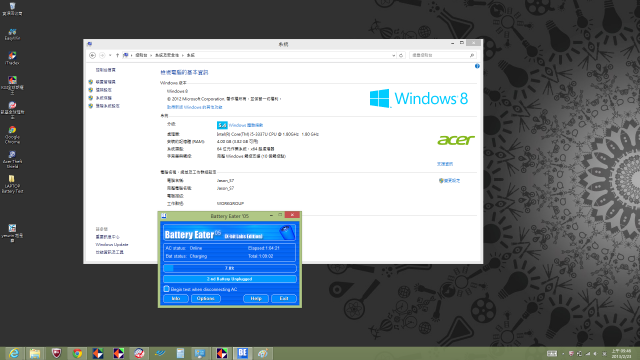The height and width of the screenshot is (360, 640).
Task: Click the Windows Experience Index link
Action: [x=246, y=125]
